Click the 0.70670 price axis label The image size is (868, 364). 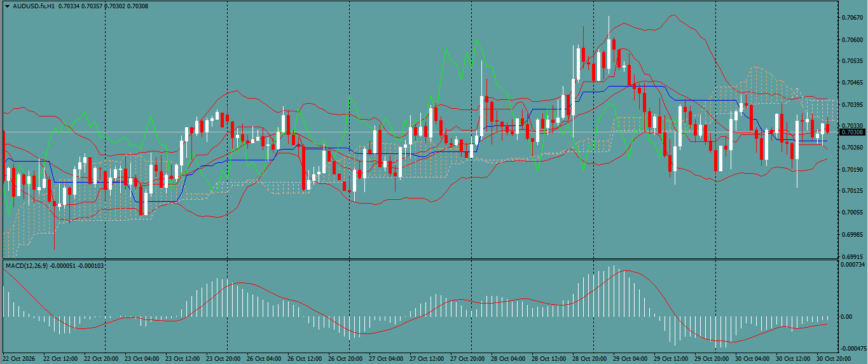852,18
